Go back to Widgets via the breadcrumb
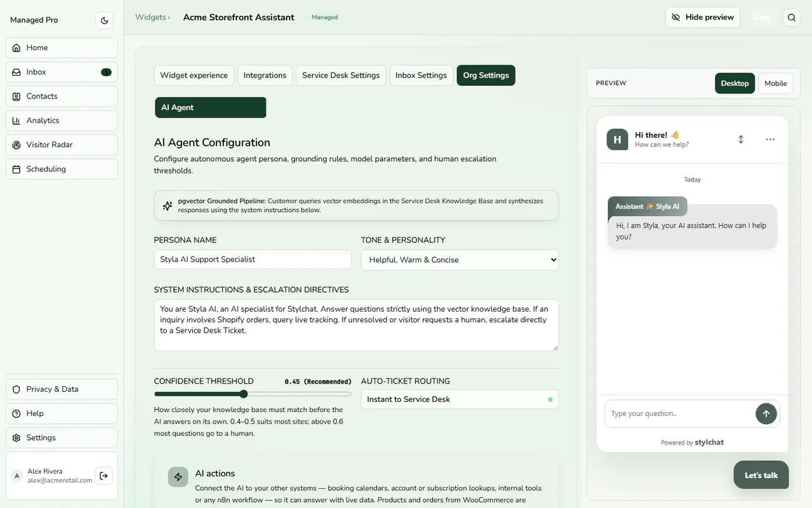The width and height of the screenshot is (812, 508). click(x=151, y=17)
